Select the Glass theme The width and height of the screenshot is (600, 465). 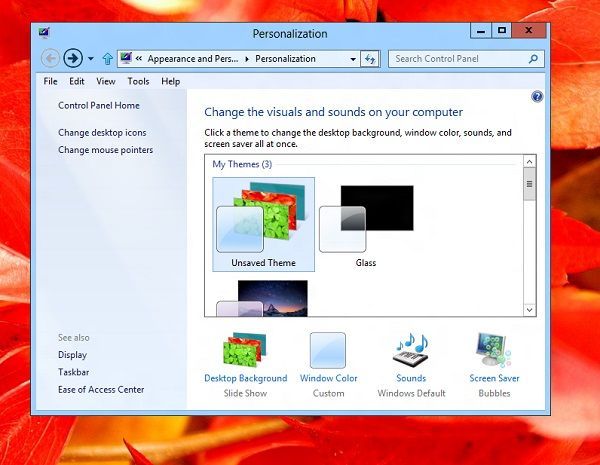366,224
